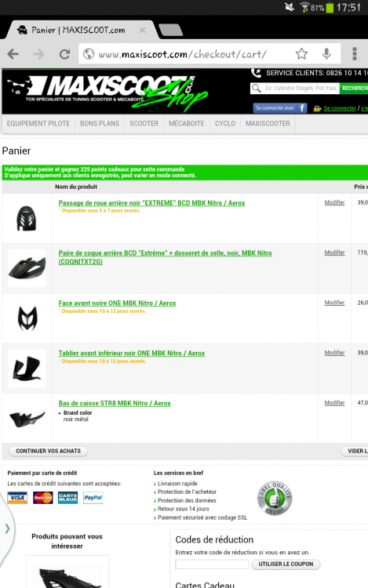The height and width of the screenshot is (588, 368).
Task: Activate voice search microphone icon
Action: (326, 54)
